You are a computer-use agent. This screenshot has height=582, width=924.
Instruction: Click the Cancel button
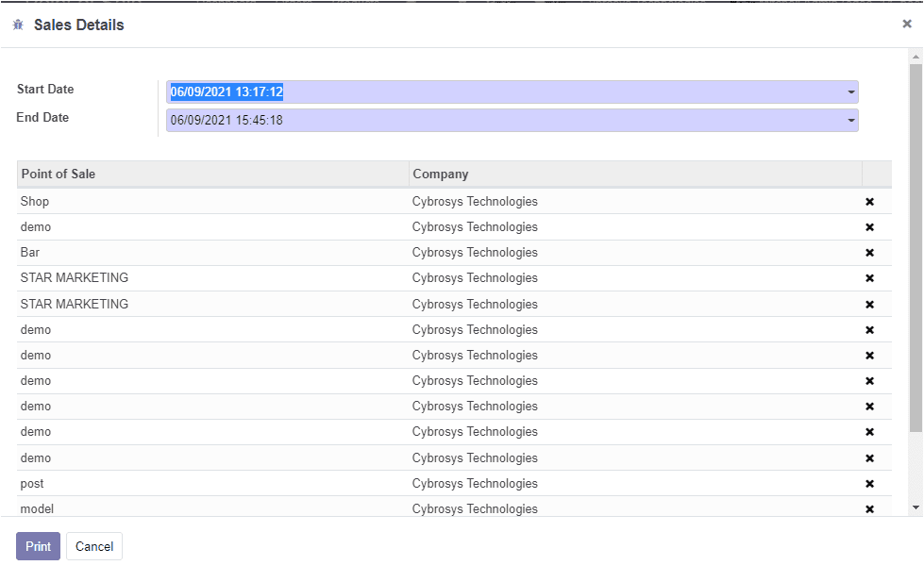coord(94,546)
